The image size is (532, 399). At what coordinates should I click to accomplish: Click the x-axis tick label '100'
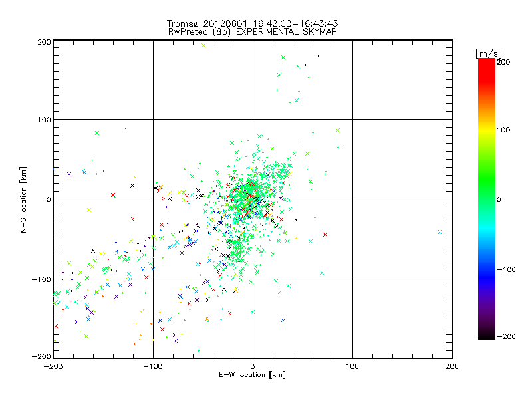[x=352, y=366]
